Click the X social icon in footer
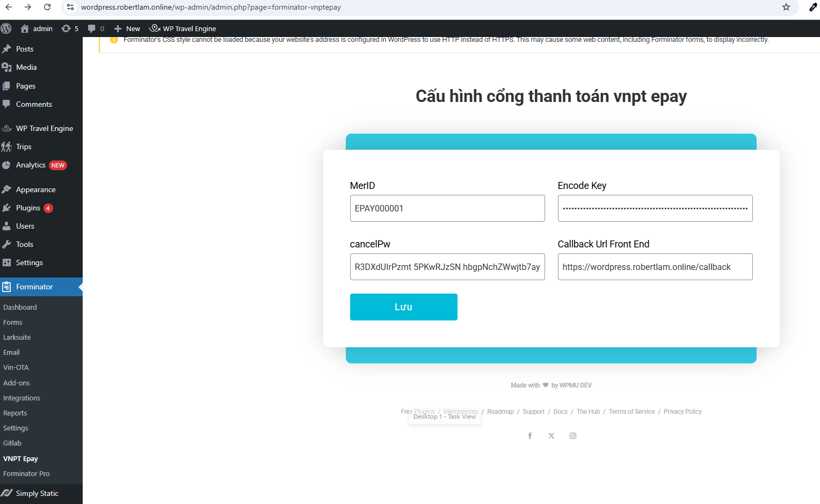 (551, 436)
